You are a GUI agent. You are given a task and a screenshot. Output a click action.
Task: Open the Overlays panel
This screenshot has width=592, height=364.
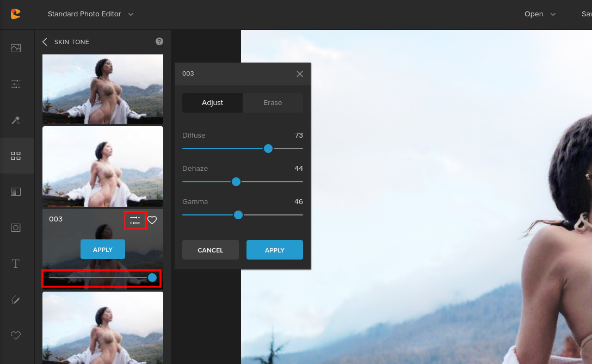click(x=16, y=192)
